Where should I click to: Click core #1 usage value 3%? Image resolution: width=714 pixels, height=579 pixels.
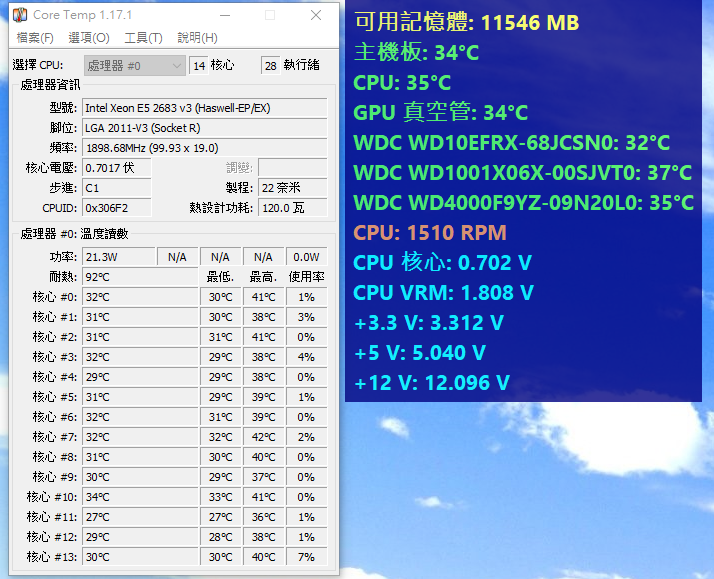coord(306,317)
